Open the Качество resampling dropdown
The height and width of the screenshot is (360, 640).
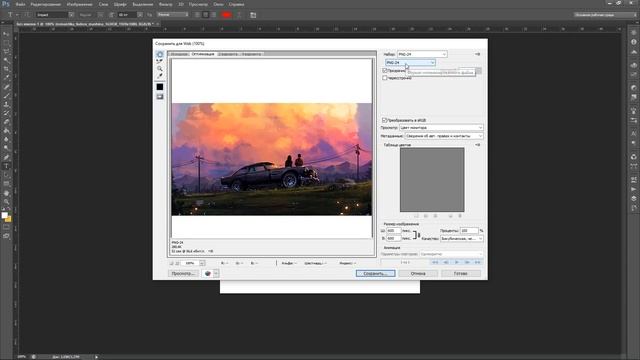(x=462, y=238)
